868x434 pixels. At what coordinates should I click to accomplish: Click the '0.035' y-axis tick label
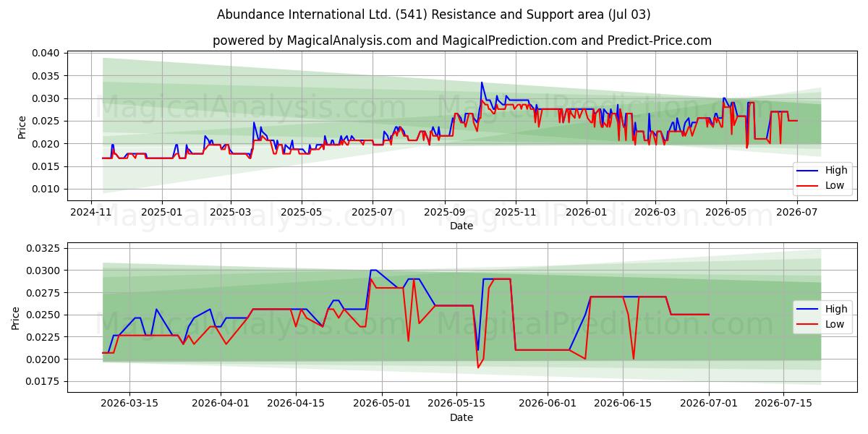(x=47, y=75)
